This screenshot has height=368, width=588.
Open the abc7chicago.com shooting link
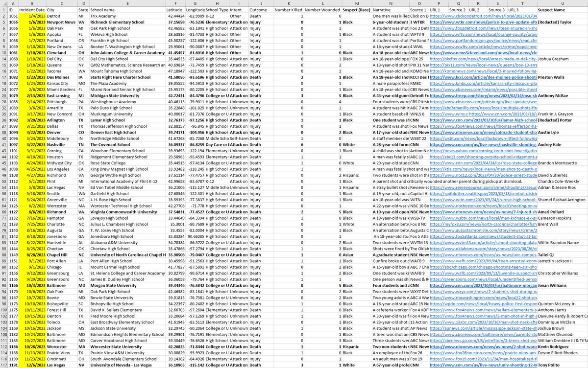click(483, 267)
